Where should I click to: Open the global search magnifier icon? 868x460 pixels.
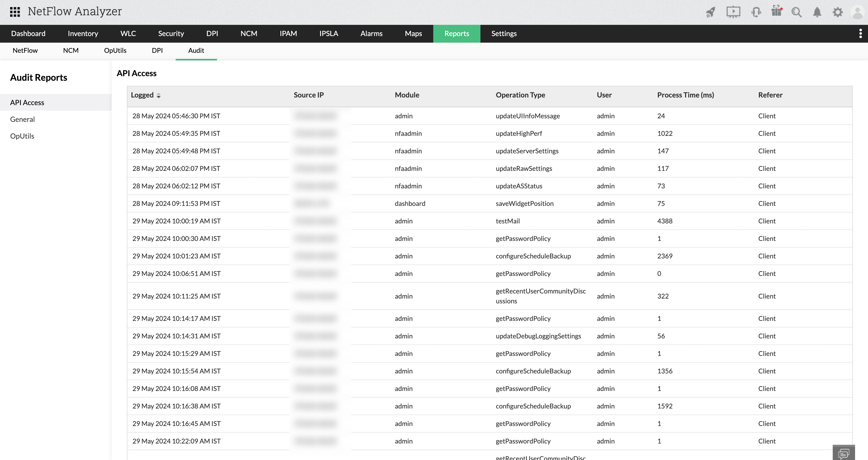797,12
